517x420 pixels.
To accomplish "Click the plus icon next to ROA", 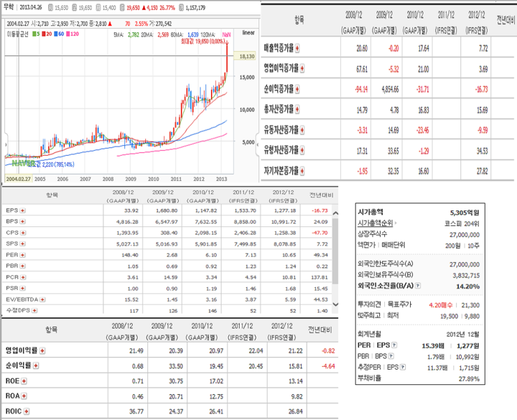I will tap(24, 396).
